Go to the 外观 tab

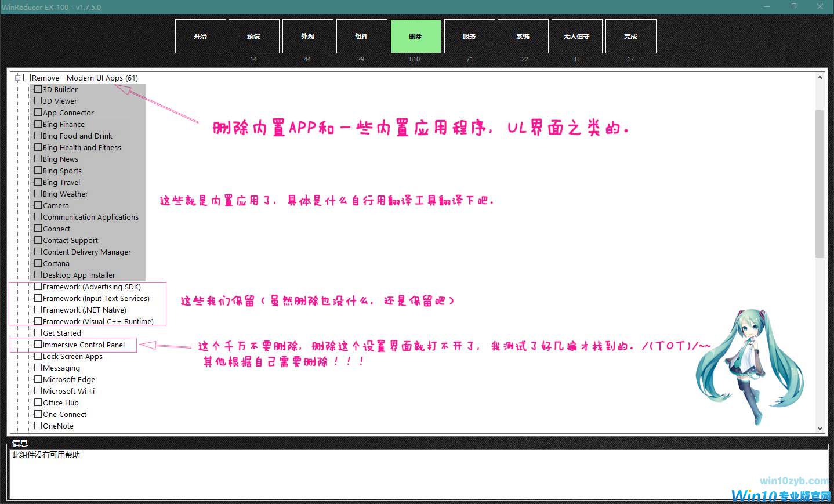[308, 36]
